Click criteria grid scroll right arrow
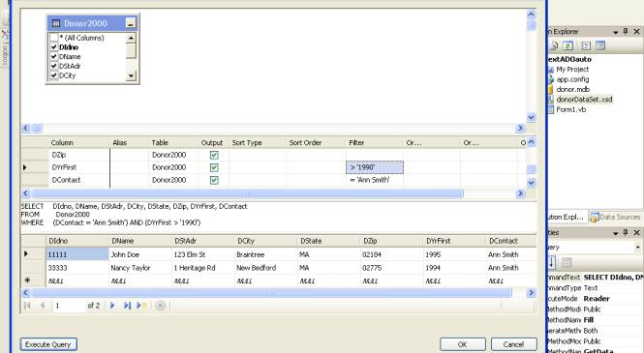This screenshot has width=644, height=353. [521, 193]
